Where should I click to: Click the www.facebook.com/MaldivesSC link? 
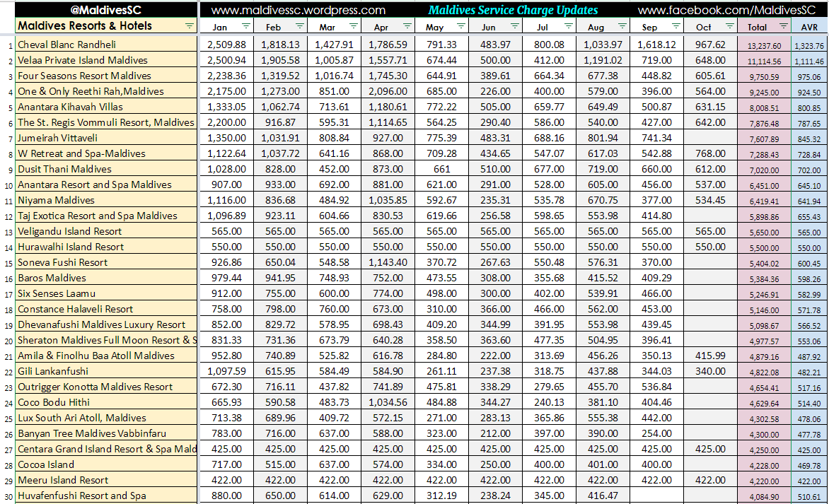pyautogui.click(x=727, y=10)
